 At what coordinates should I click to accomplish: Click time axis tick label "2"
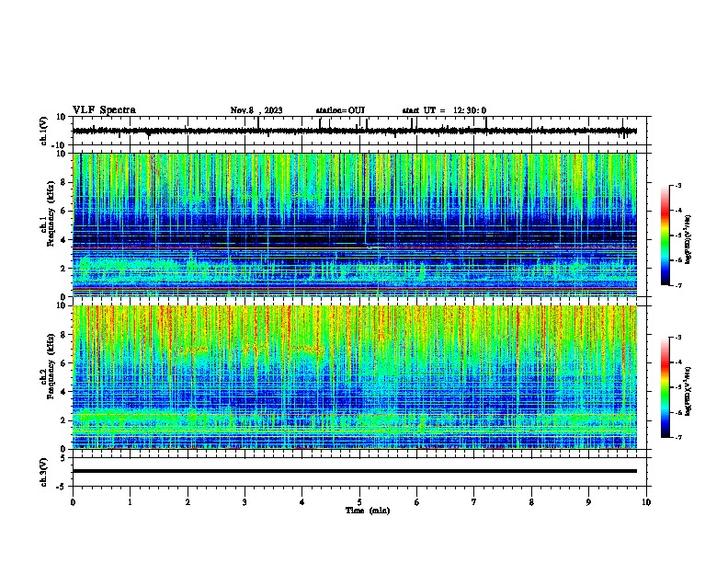188,502
